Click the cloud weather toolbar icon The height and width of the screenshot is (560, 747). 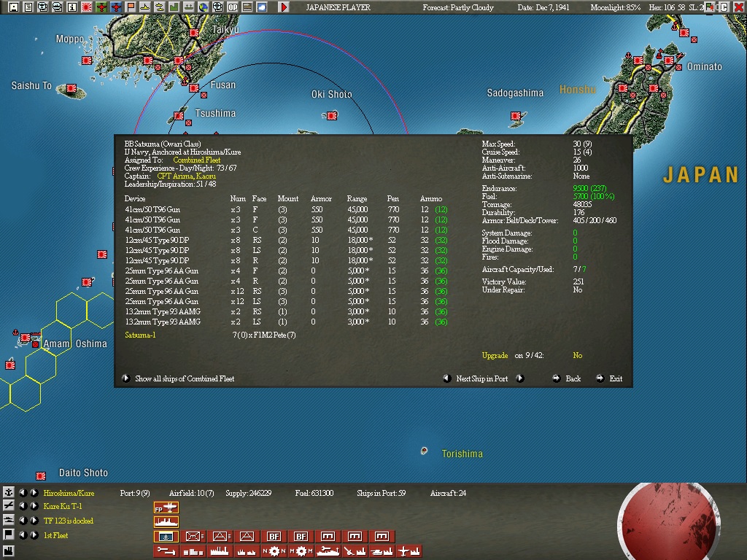pos(262,7)
